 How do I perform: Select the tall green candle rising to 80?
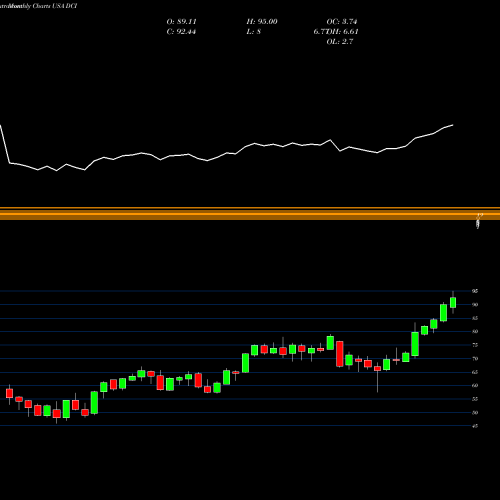click(x=415, y=344)
